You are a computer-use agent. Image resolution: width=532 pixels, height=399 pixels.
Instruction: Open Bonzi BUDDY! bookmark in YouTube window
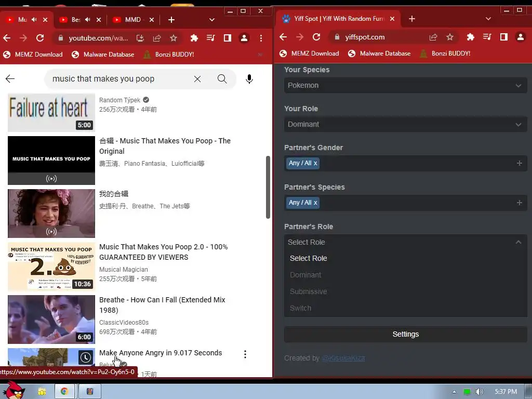[169, 54]
